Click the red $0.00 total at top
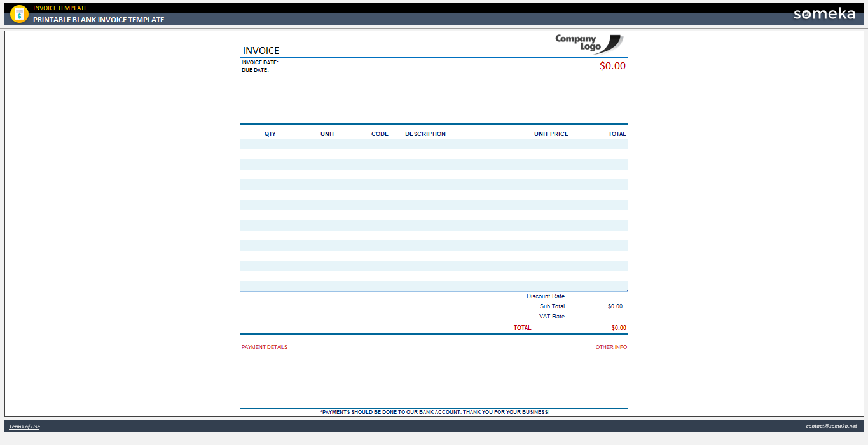Viewport: 868px width, 445px height. point(612,65)
